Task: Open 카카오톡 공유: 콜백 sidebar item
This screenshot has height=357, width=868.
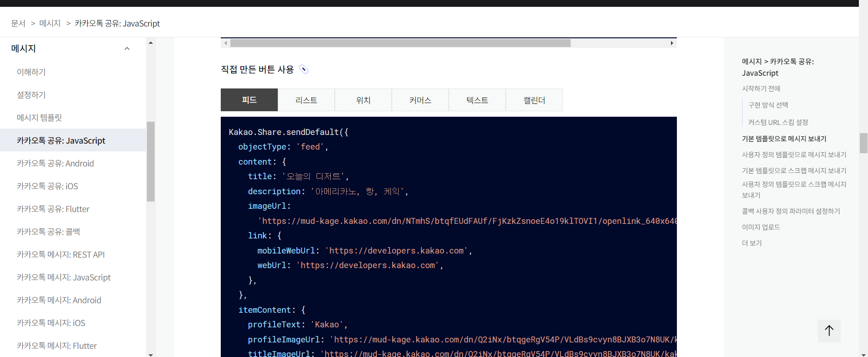Action: pyautogui.click(x=48, y=232)
